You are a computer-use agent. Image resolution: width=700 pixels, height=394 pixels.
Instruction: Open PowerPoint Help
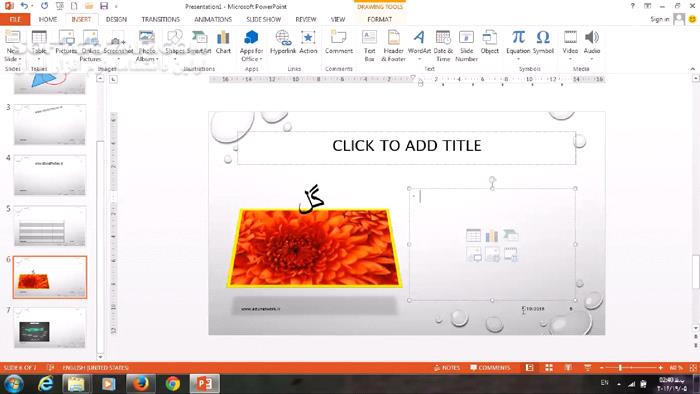click(x=632, y=6)
